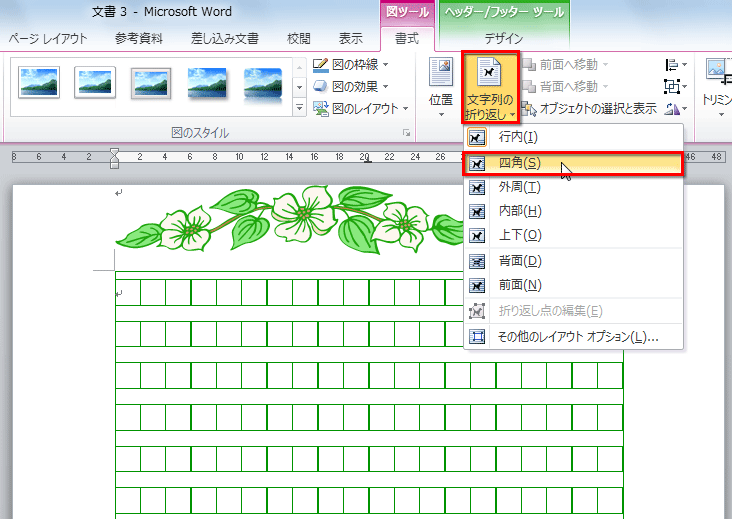Choose 前面(N) in front option
The height and width of the screenshot is (519, 732).
point(573,285)
